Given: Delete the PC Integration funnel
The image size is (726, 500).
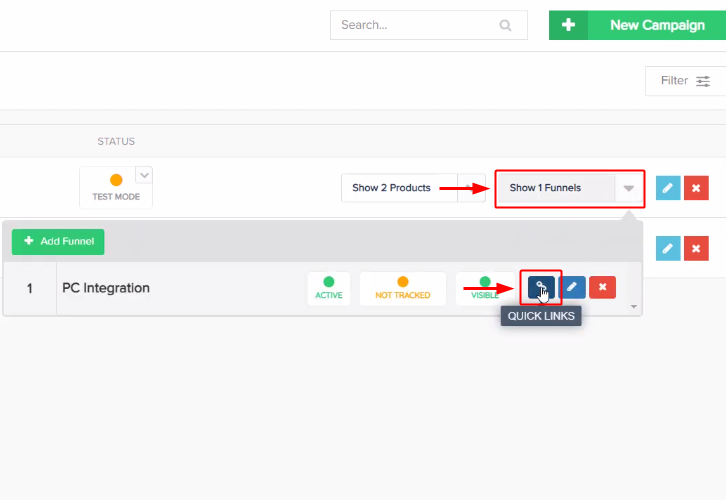Looking at the screenshot, I should coord(602,288).
